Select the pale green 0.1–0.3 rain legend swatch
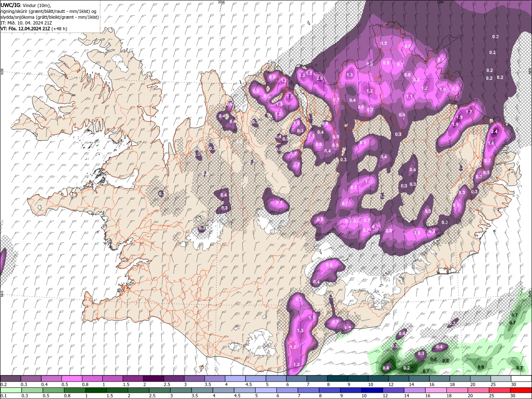The image size is (532, 399). coord(11,390)
